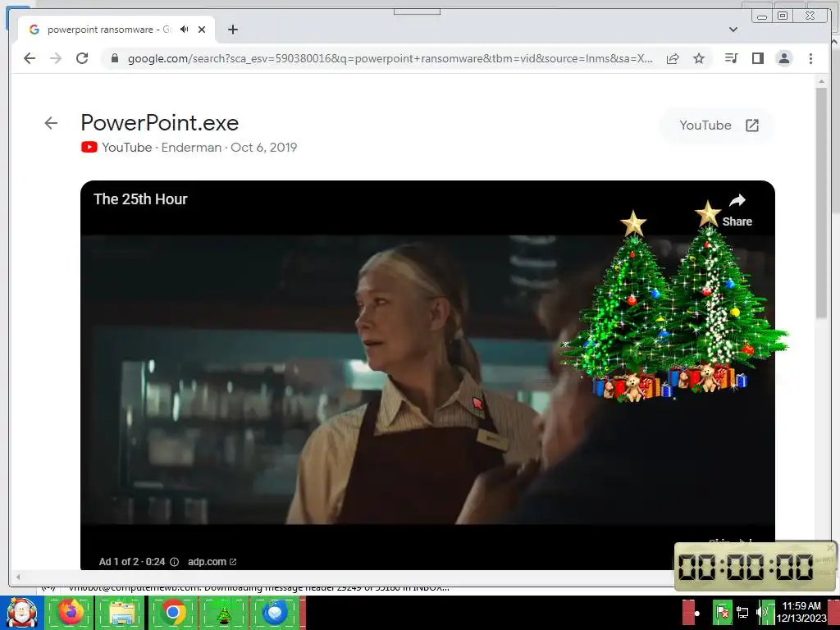This screenshot has height=630, width=840.
Task: Click the address bar URL
Action: coord(390,58)
